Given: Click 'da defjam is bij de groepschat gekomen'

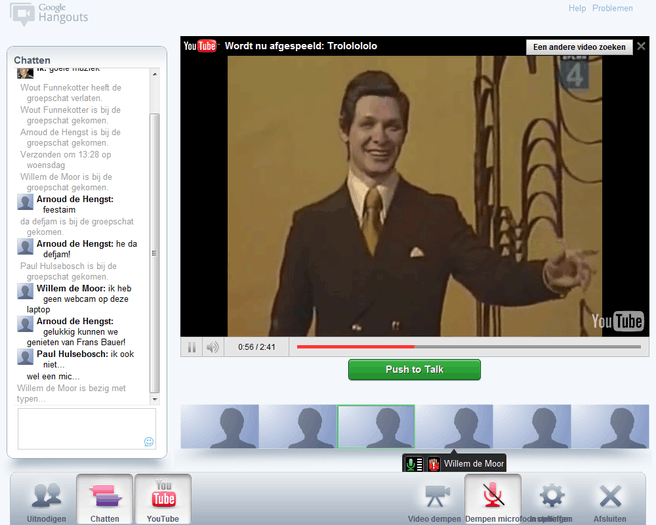Looking at the screenshot, I should (x=77, y=227).
